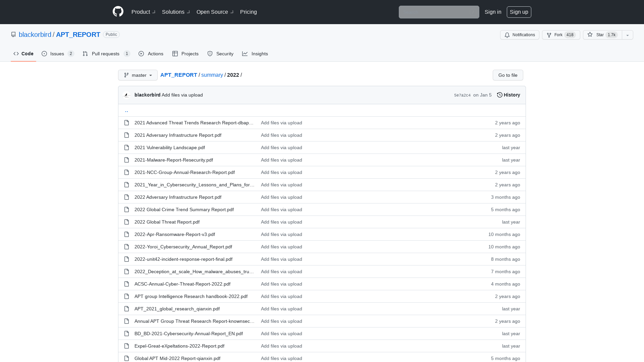Expand the star lists dropdown arrow
Image resolution: width=644 pixels, height=362 pixels.
tap(628, 35)
